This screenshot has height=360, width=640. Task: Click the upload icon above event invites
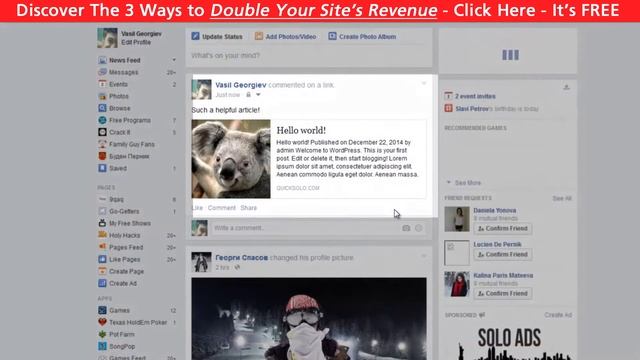[566, 87]
